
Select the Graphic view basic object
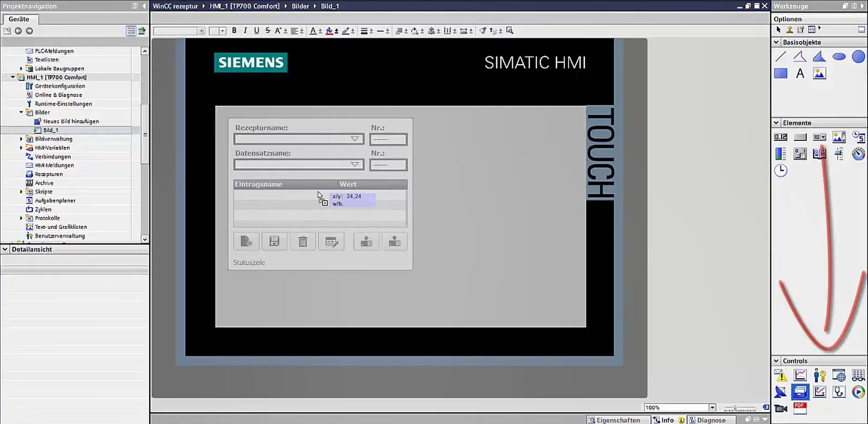click(x=820, y=73)
